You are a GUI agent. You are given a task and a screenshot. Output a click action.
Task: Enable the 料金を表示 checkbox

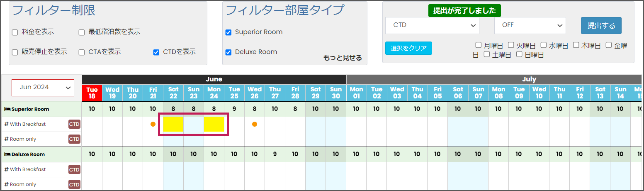[15, 32]
